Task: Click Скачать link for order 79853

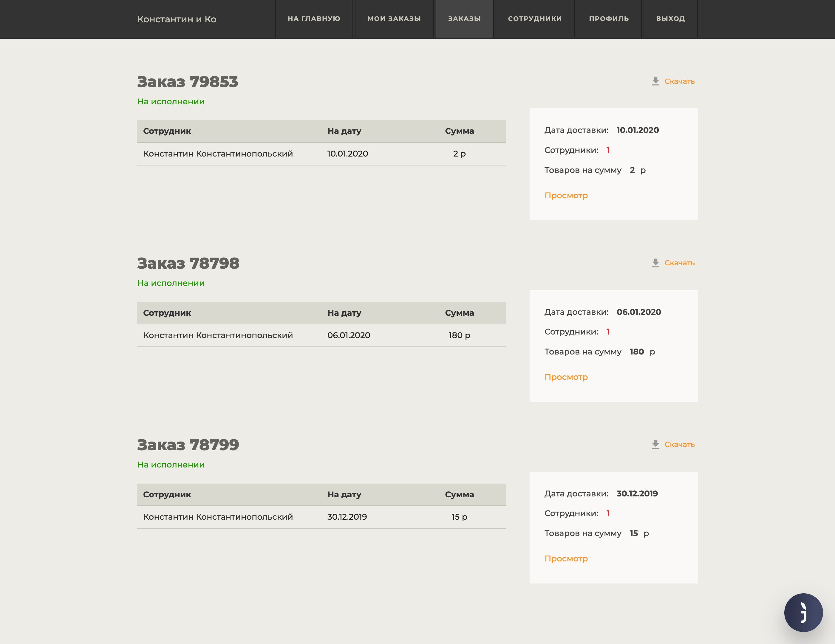Action: pyautogui.click(x=679, y=81)
